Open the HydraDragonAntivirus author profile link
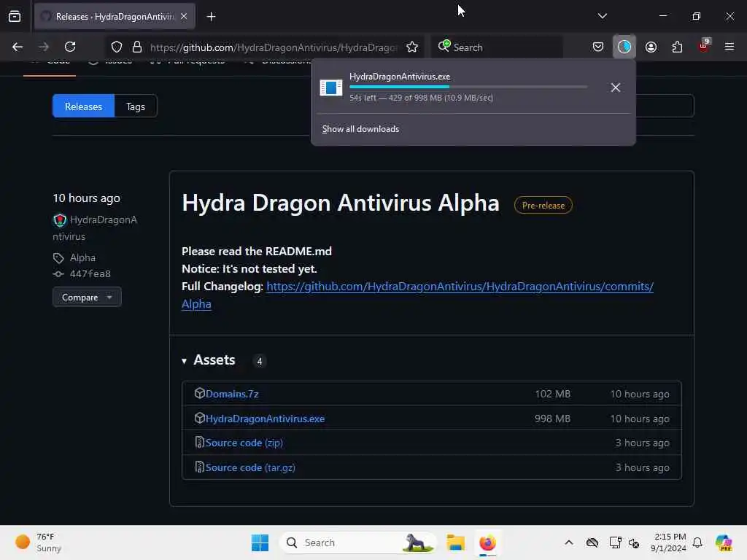 [95, 228]
